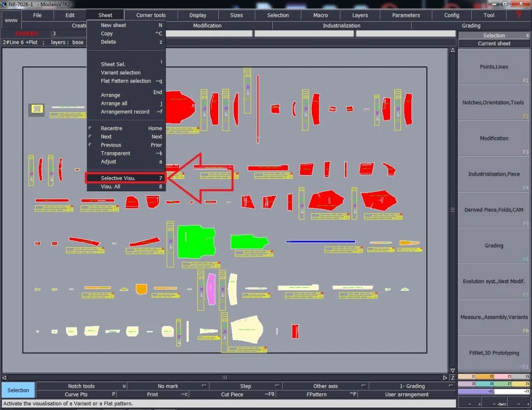Open Industrialisation,Piece F4 panel
Viewport: 532px width, 410px height.
(494, 174)
